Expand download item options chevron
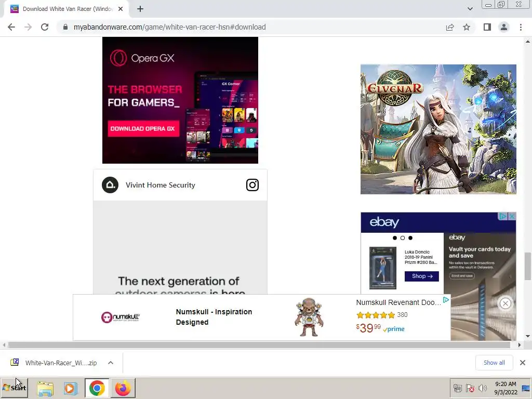This screenshot has height=399, width=532. [x=111, y=363]
